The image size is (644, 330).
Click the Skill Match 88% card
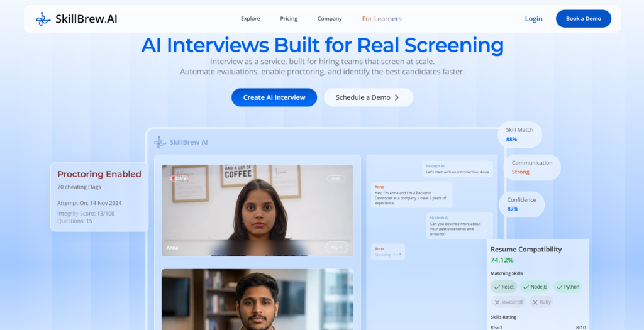click(519, 135)
